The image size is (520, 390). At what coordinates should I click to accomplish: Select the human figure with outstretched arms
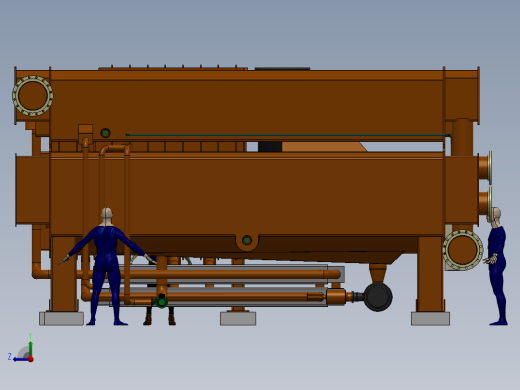tap(106, 267)
